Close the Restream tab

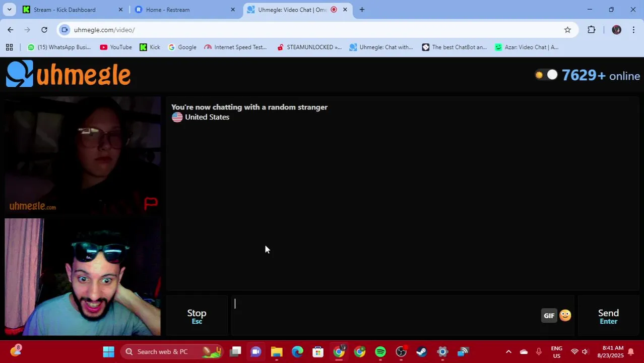232,10
